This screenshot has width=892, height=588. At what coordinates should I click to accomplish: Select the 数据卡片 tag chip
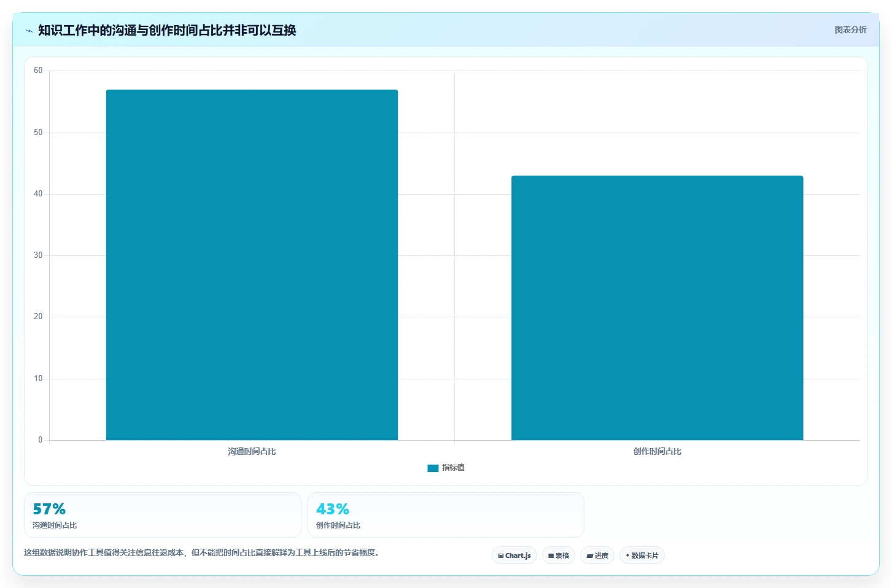click(x=642, y=555)
